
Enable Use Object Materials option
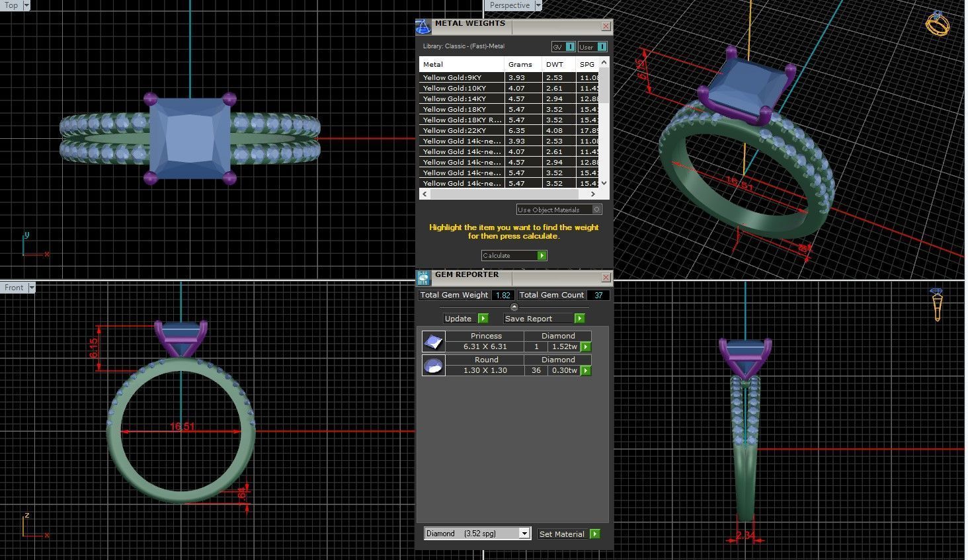point(559,210)
